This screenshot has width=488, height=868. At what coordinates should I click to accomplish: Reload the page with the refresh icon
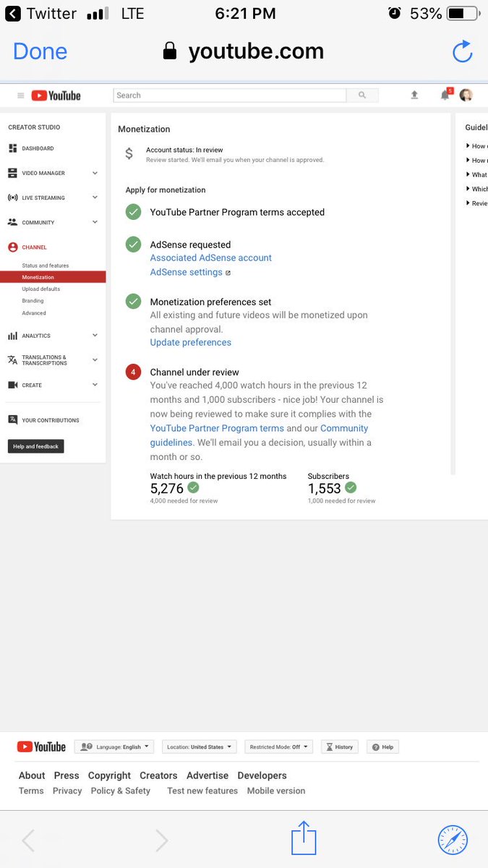click(x=462, y=51)
